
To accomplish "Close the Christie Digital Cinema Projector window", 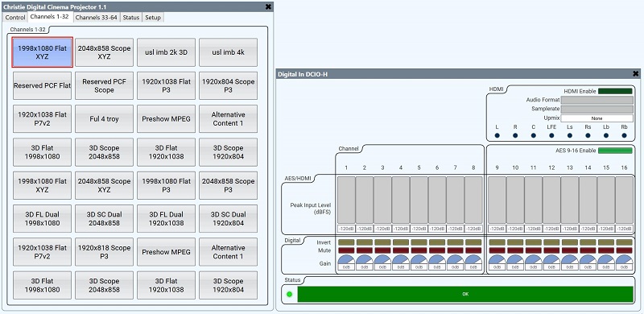I will click(x=268, y=6).
